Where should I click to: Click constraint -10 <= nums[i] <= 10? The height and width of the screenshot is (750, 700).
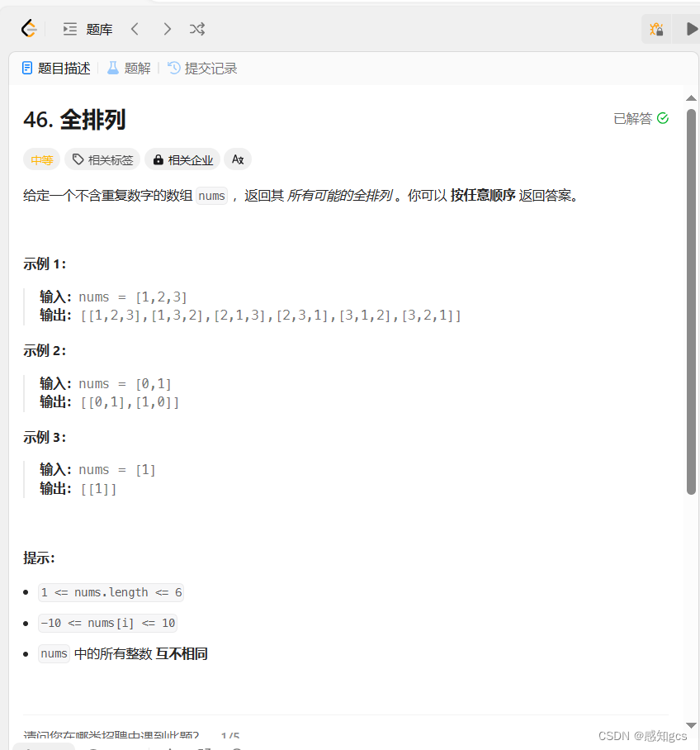107,624
